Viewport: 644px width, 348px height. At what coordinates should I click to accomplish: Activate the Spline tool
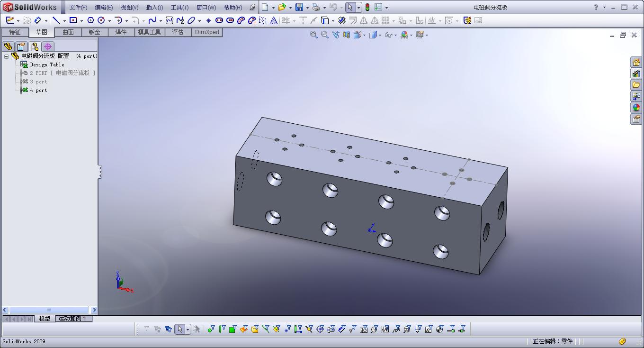(x=152, y=20)
